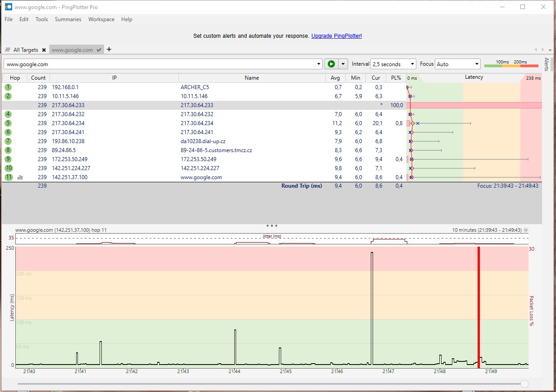This screenshot has height=392, width=556.
Task: Click the PingPlotter app icon in title bar
Action: point(8,7)
